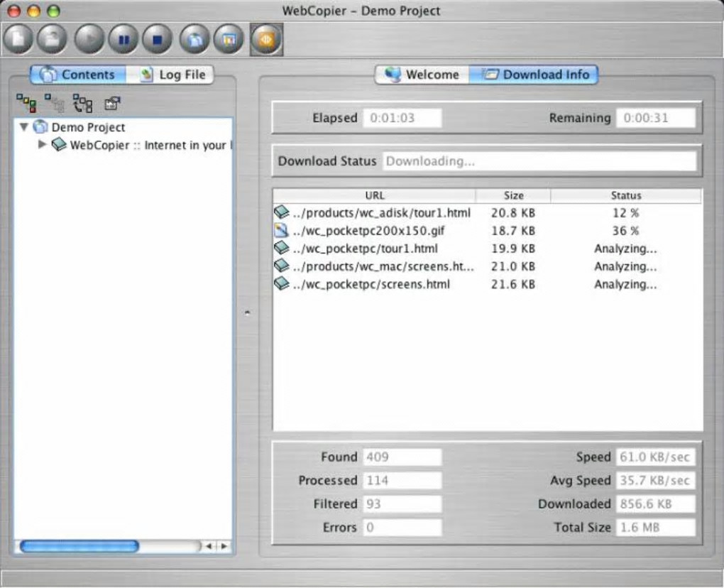Toggle the orange split-view toolbar button
724x588 pixels.
click(x=266, y=40)
